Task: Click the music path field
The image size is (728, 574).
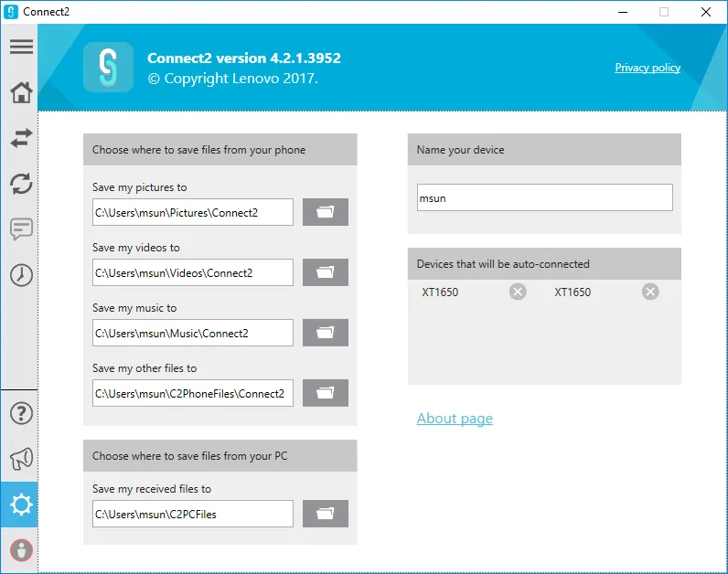Action: 193,333
